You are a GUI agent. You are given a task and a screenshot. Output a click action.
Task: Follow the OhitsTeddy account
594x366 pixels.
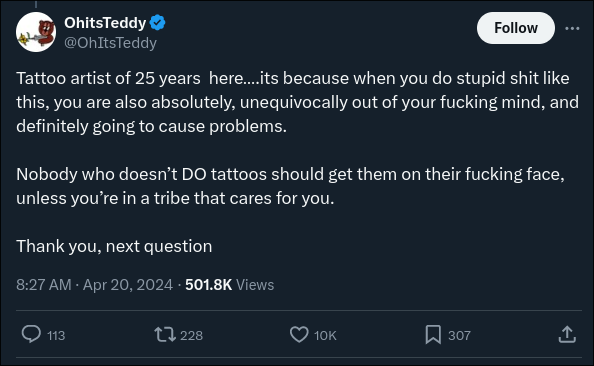(x=516, y=28)
